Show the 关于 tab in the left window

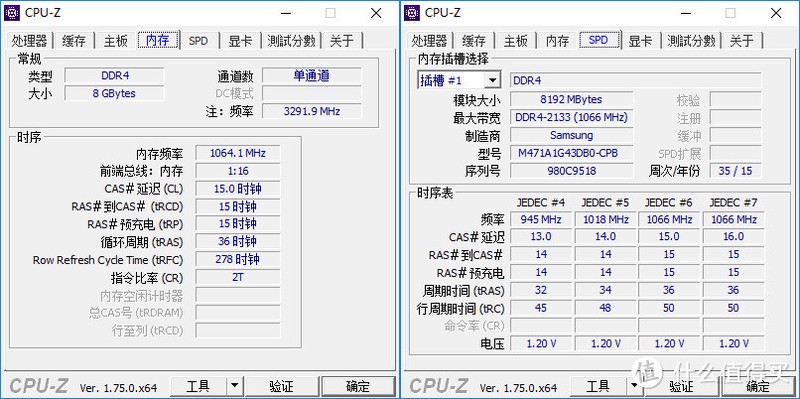click(342, 41)
